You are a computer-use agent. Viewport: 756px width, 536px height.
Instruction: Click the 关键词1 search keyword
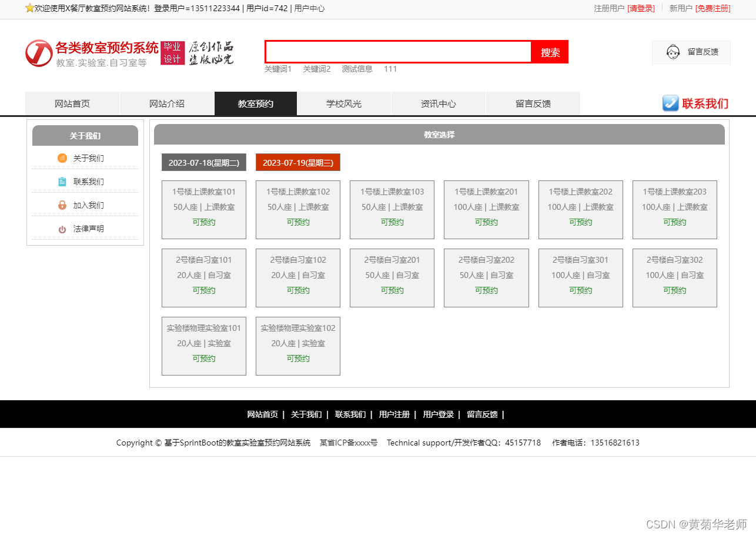(x=277, y=69)
